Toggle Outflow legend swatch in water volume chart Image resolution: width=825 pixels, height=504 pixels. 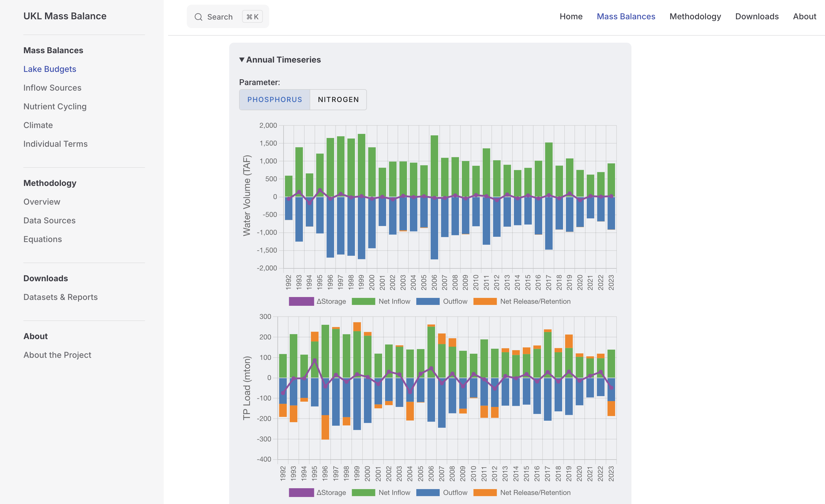coord(428,301)
